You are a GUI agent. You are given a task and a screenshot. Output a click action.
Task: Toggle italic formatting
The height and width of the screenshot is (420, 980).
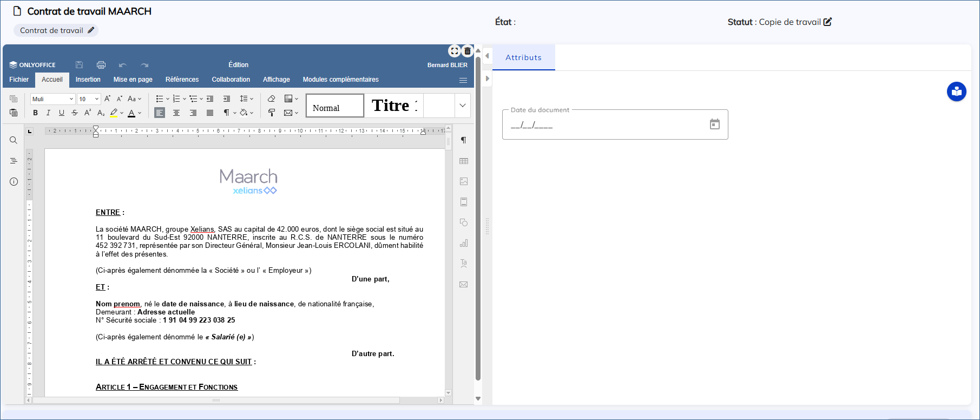pos(48,113)
